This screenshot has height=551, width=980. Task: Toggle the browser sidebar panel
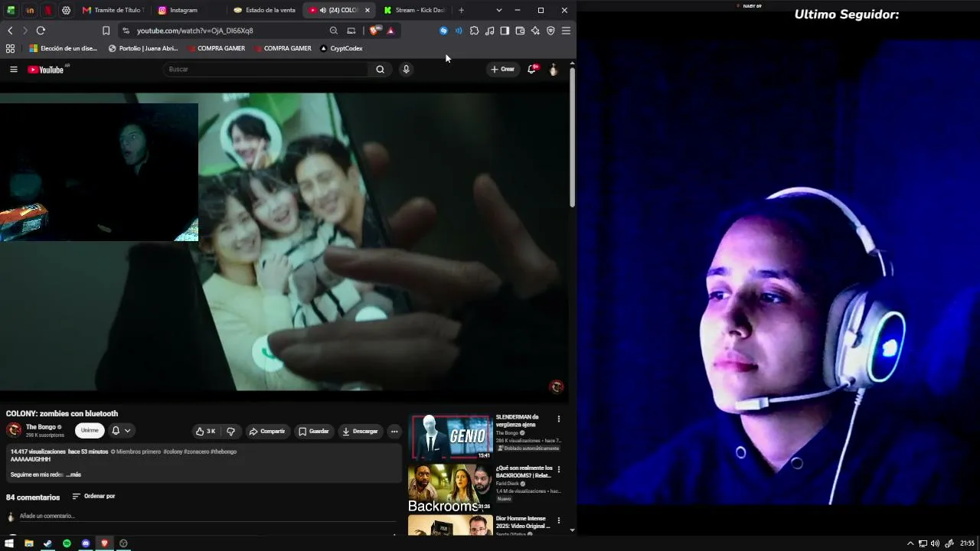click(505, 31)
